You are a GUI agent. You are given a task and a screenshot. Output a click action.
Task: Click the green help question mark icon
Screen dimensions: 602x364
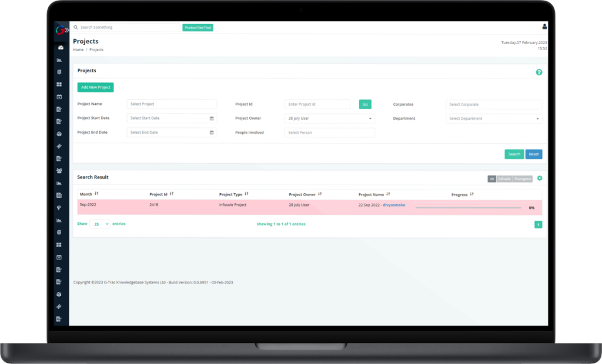coord(539,72)
